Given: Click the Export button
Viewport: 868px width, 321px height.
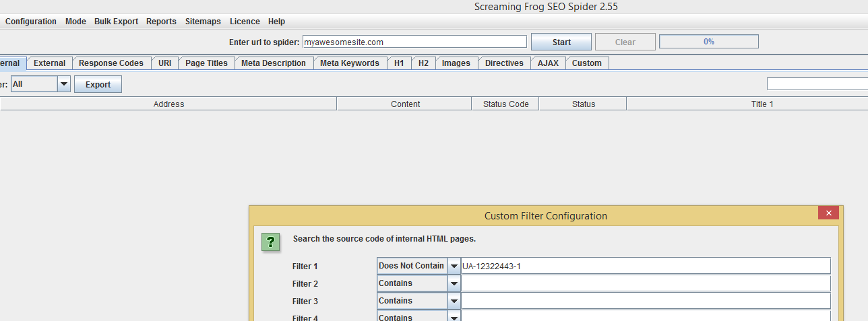Looking at the screenshot, I should tap(98, 85).
